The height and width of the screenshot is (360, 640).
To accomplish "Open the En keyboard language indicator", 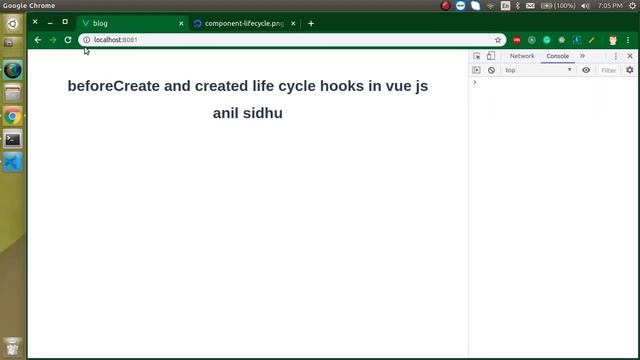I will point(505,6).
